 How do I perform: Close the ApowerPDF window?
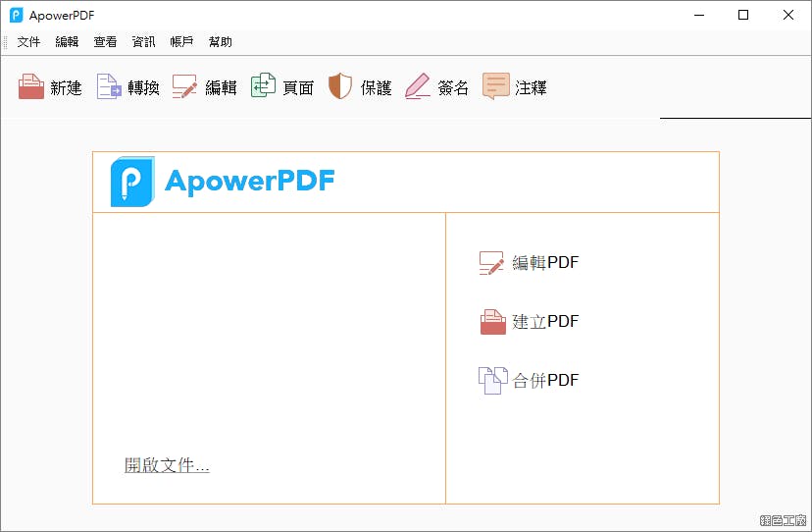788,15
